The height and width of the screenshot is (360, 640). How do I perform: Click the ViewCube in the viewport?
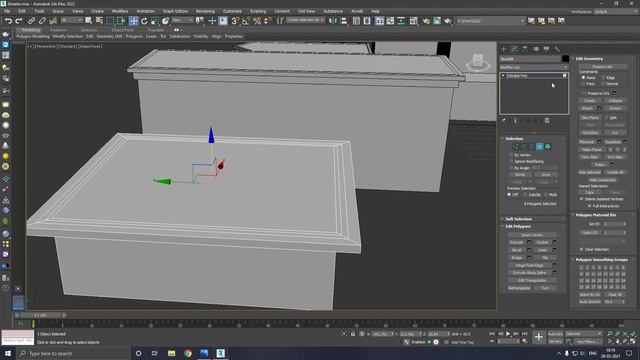(478, 62)
